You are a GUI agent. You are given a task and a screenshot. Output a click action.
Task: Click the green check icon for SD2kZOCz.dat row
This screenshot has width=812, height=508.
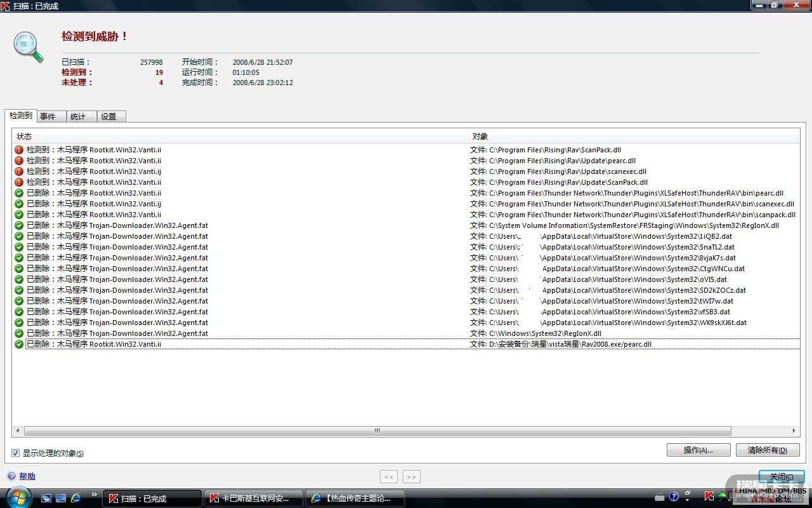pyautogui.click(x=19, y=290)
